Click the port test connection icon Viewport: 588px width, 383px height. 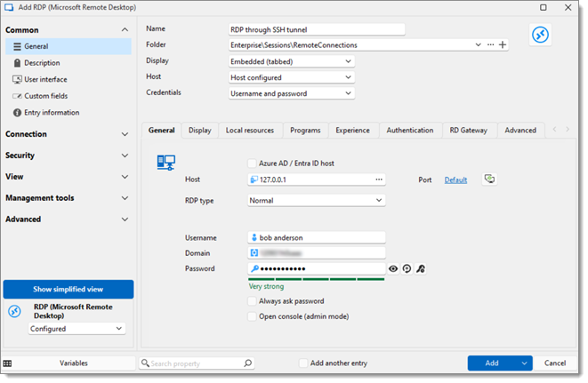[x=489, y=180]
